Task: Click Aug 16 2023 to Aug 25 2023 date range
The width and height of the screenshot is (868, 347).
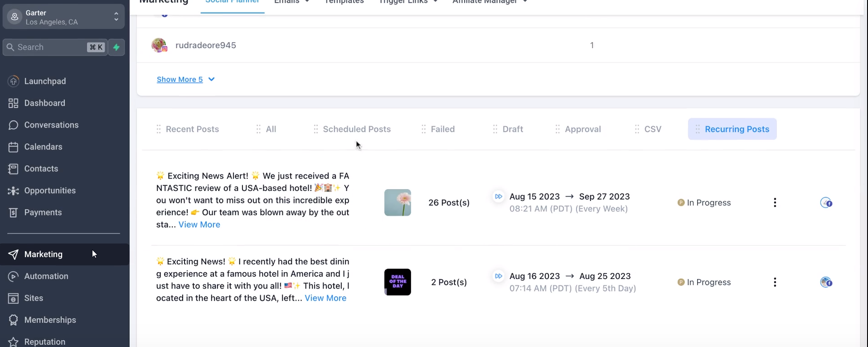Action: [570, 276]
